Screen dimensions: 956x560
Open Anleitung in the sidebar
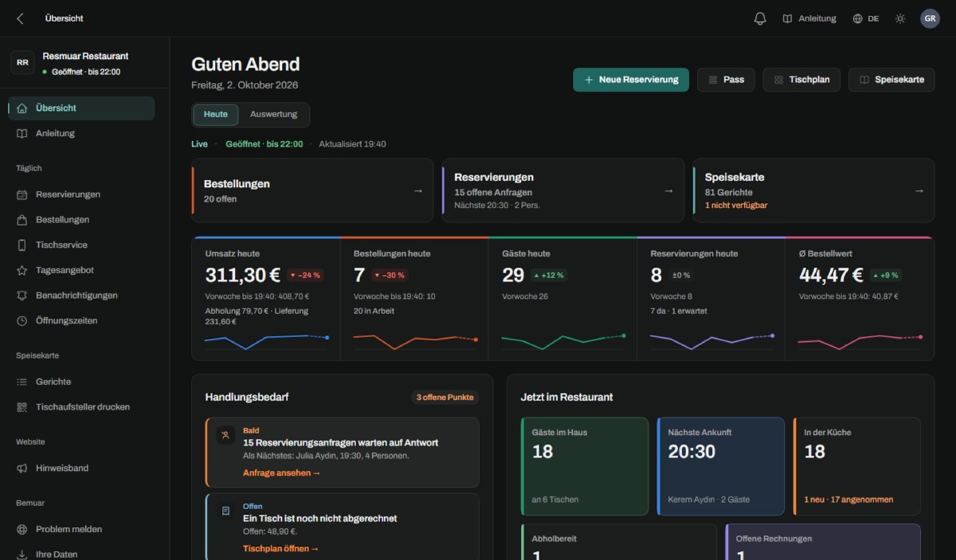click(x=81, y=134)
